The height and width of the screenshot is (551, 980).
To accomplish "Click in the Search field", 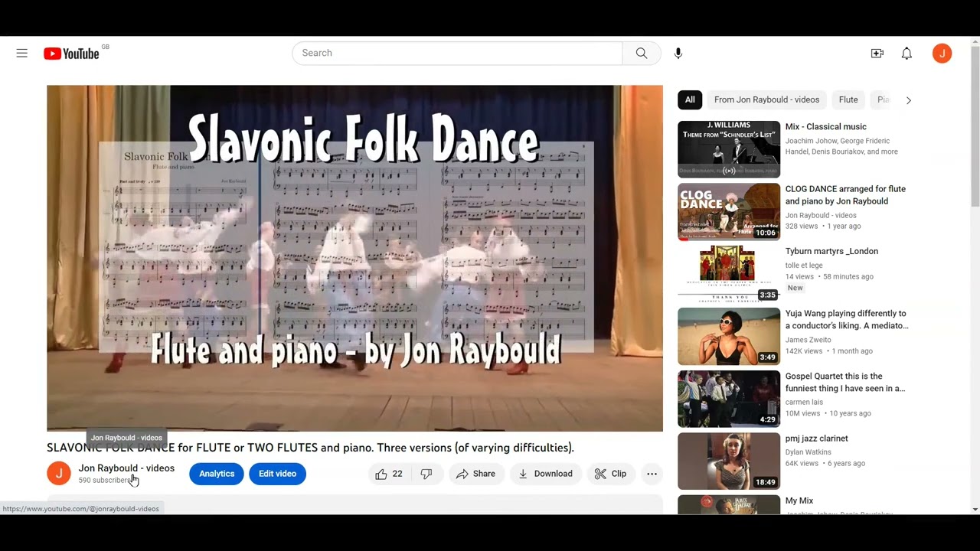I will (457, 53).
